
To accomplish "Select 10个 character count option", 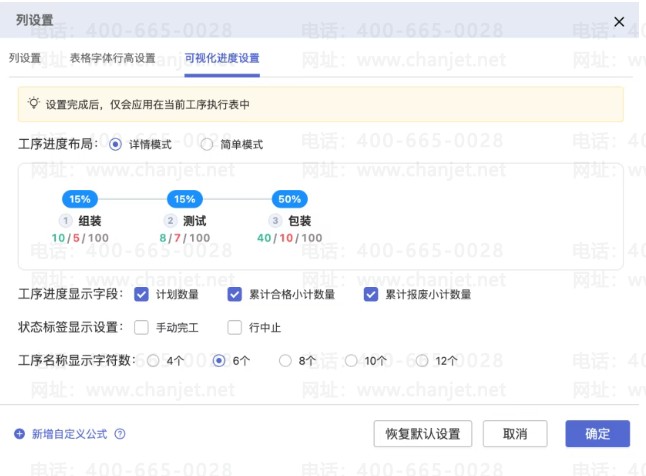I will click(351, 361).
